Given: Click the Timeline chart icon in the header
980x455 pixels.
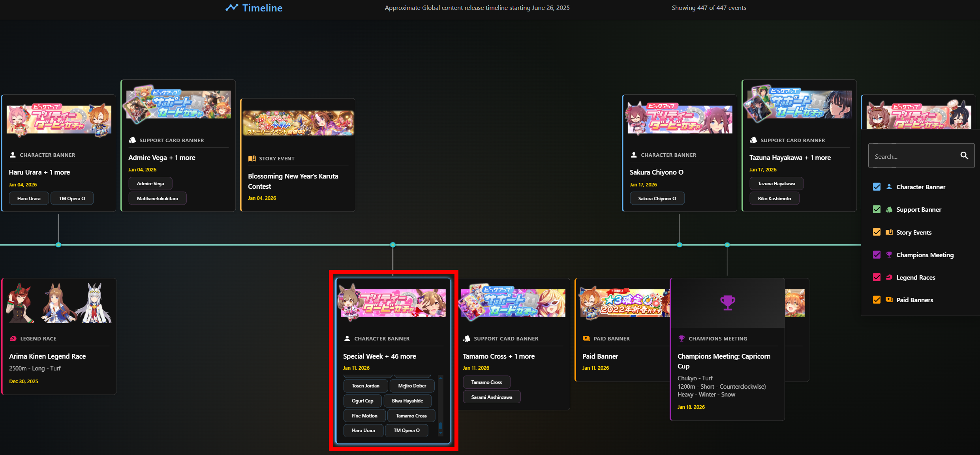Looking at the screenshot, I should tap(232, 8).
